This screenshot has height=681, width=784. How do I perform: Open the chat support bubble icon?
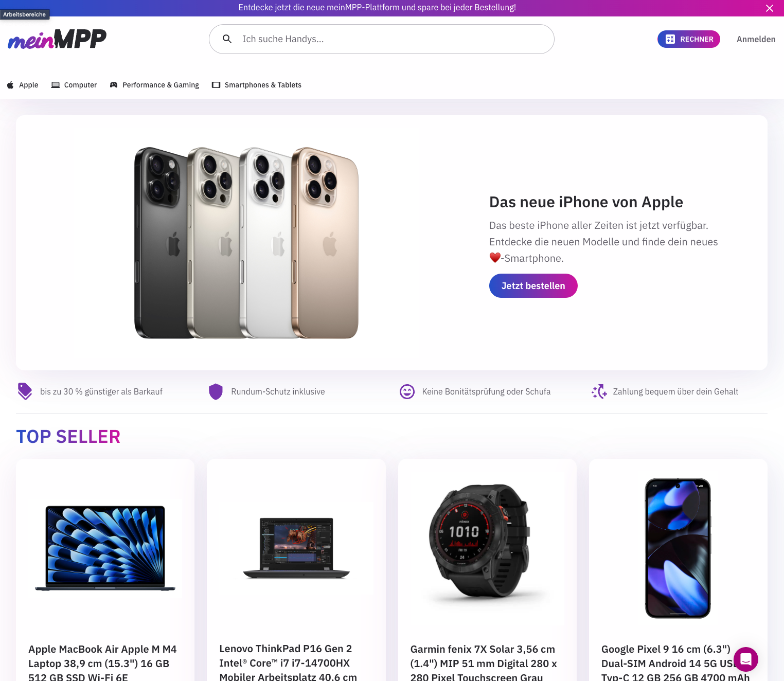[x=746, y=659]
